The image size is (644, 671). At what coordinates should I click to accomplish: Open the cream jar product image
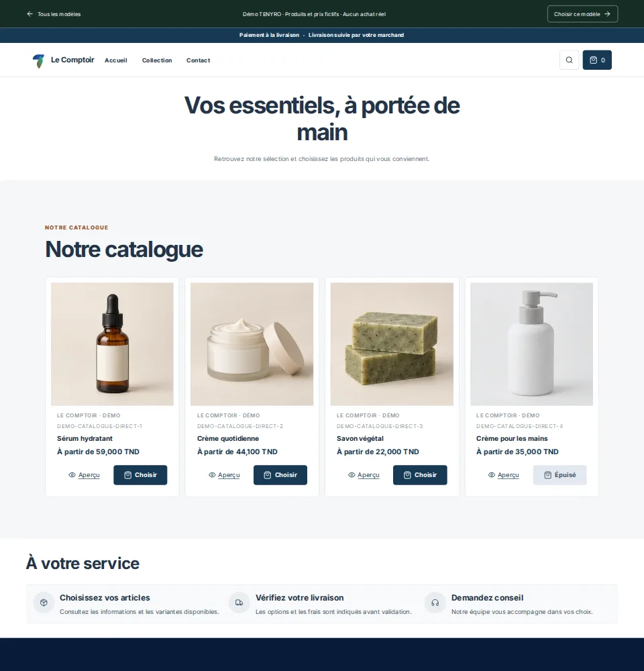point(252,344)
